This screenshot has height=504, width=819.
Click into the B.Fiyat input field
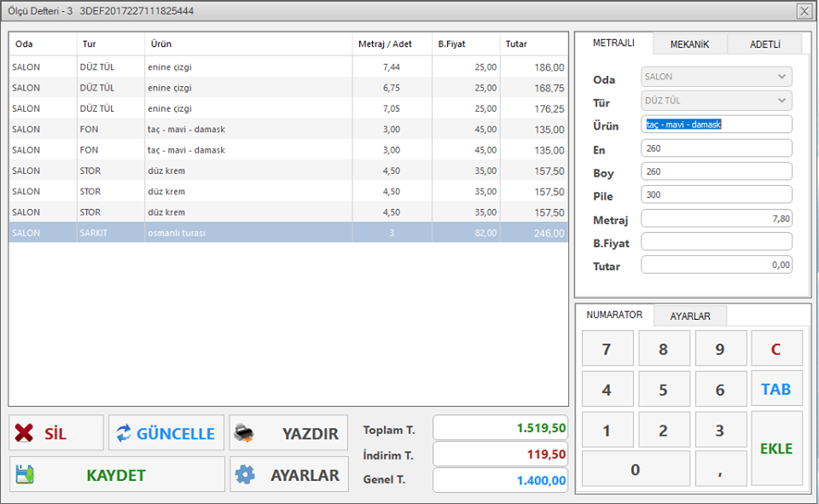(716, 241)
